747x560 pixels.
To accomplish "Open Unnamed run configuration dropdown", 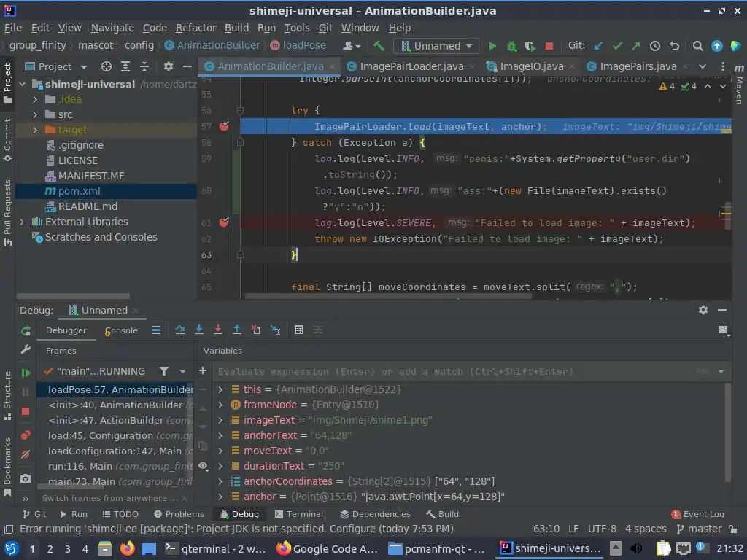I will click(436, 46).
